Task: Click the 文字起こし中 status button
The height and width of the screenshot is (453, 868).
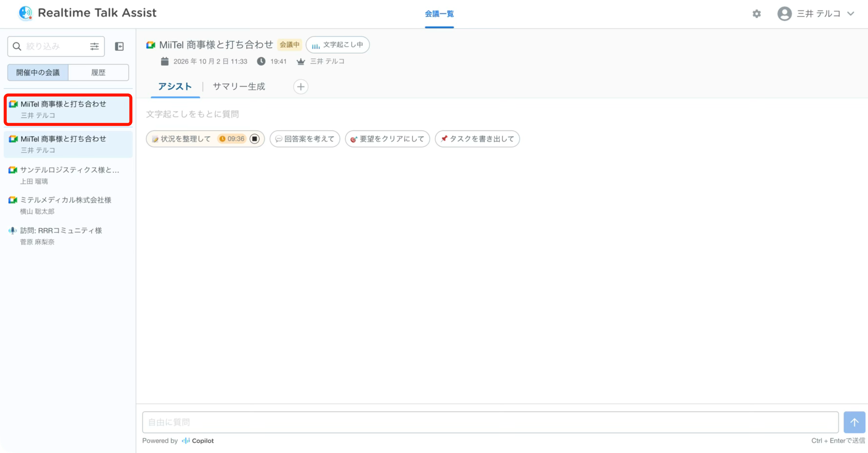Action: click(337, 45)
